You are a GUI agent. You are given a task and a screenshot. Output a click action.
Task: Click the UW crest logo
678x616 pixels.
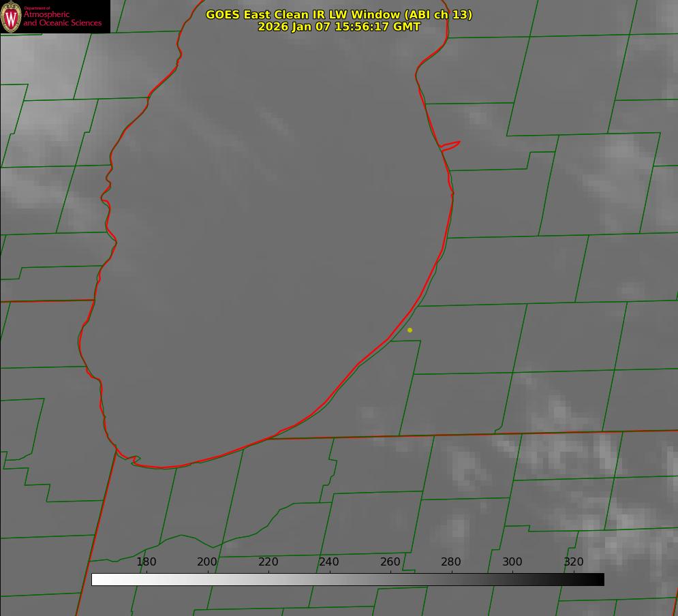11,16
